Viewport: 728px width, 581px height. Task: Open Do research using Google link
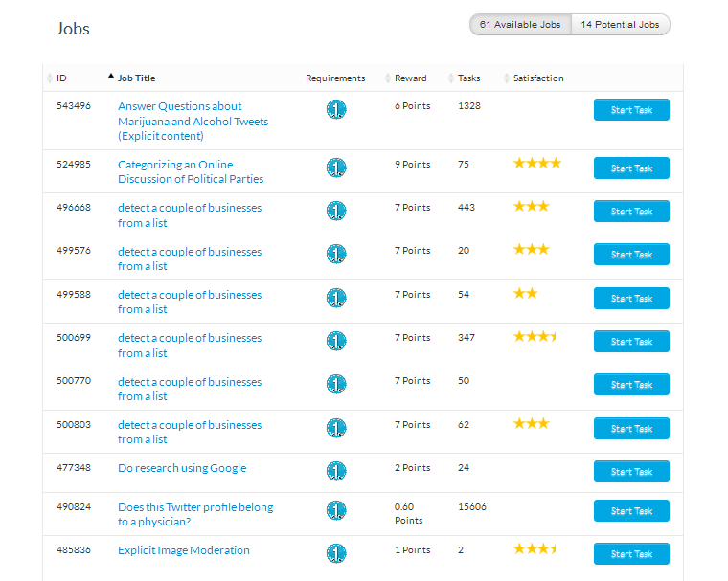tap(182, 468)
